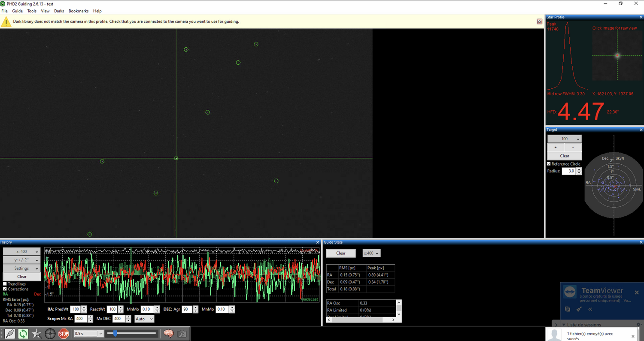The width and height of the screenshot is (644, 341).
Task: Open the Connect Equipment USB icon
Action: 10,334
